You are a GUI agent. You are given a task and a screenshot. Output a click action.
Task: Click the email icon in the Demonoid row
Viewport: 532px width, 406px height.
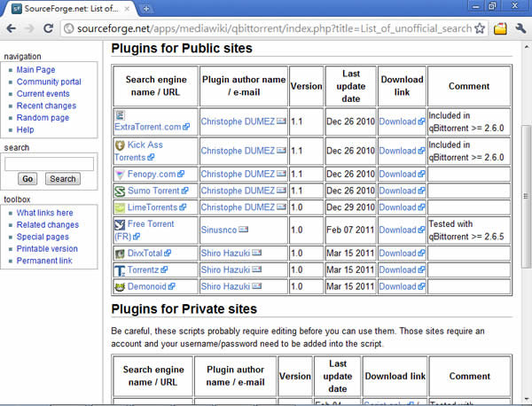coord(257,286)
